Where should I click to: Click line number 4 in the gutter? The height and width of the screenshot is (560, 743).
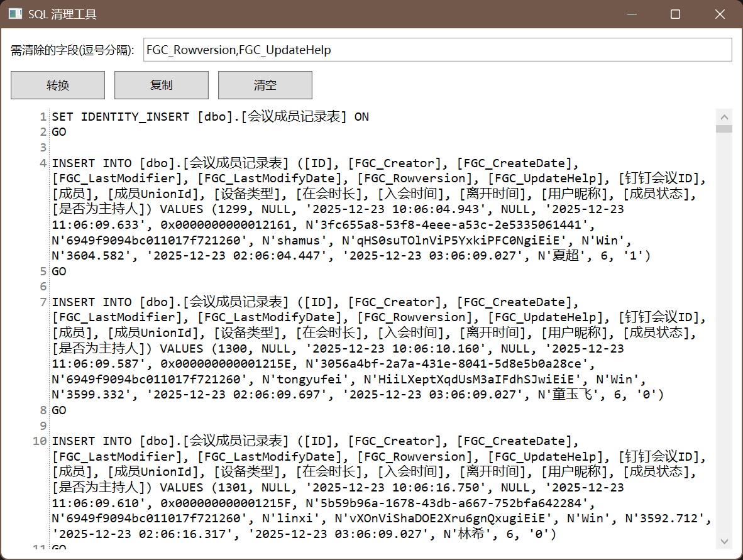pyautogui.click(x=43, y=163)
